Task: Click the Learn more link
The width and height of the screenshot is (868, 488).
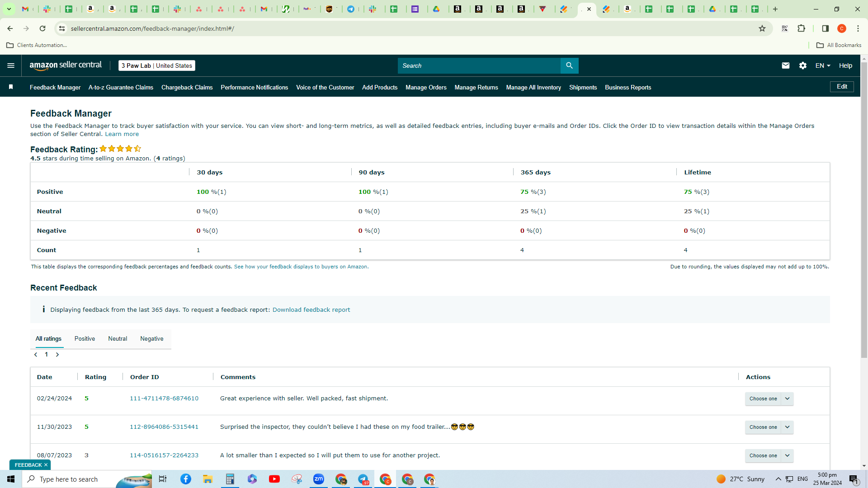Action: (122, 134)
